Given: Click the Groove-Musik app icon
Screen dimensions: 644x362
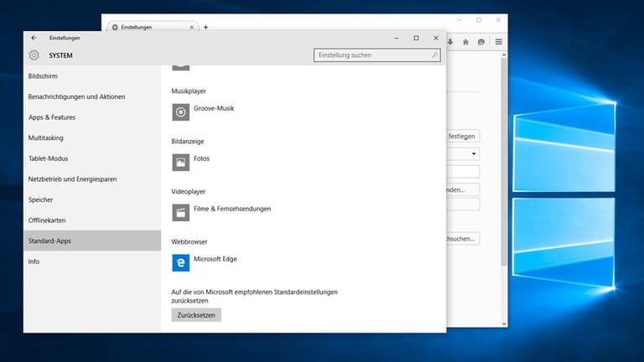Looking at the screenshot, I should (x=180, y=111).
